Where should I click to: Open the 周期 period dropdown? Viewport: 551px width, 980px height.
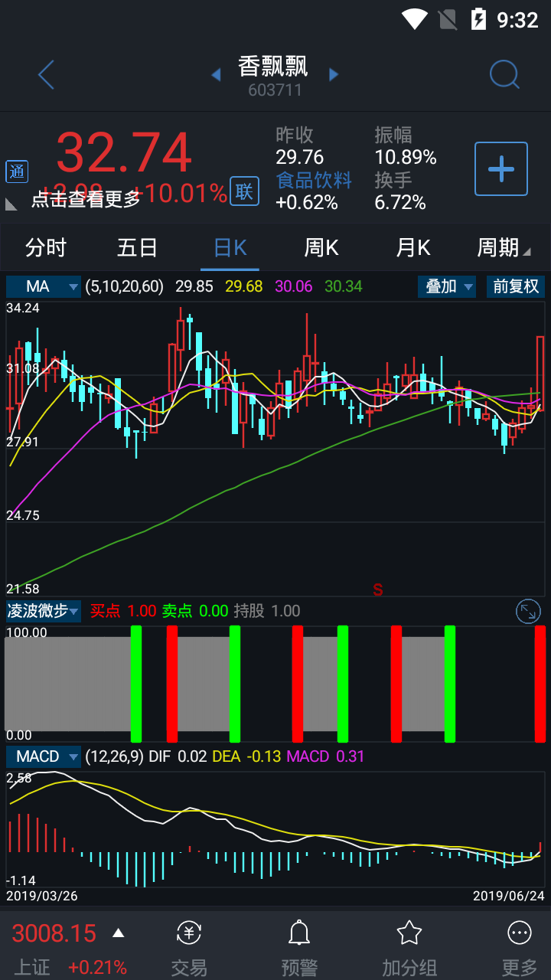pyautogui.click(x=504, y=247)
